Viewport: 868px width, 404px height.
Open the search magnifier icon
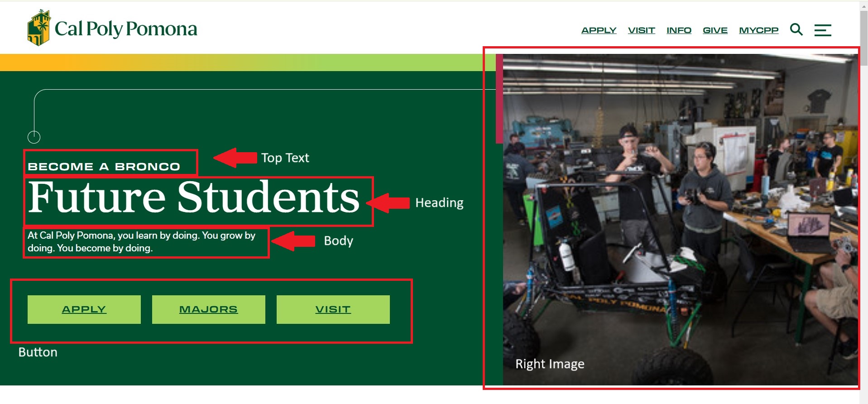coord(796,30)
